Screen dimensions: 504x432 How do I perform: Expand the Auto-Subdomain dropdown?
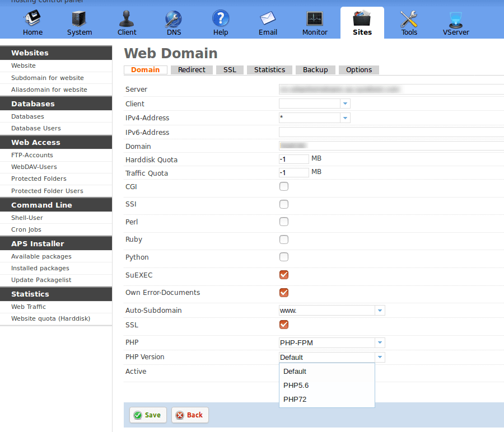coord(380,311)
